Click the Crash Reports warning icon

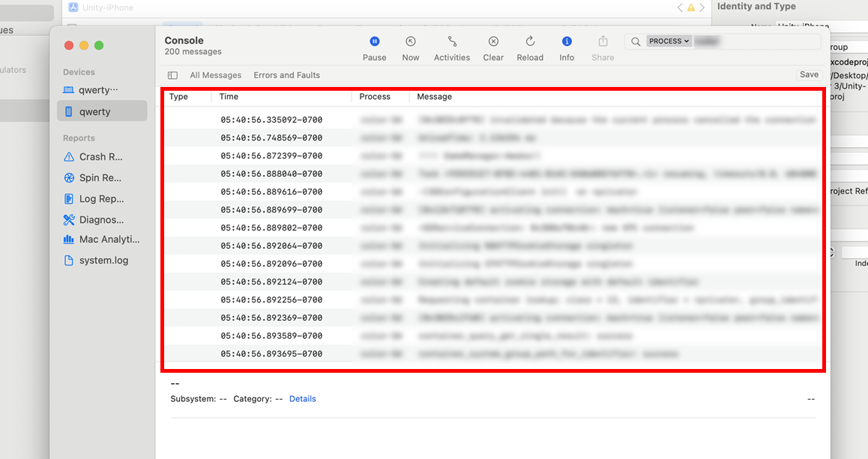[69, 157]
